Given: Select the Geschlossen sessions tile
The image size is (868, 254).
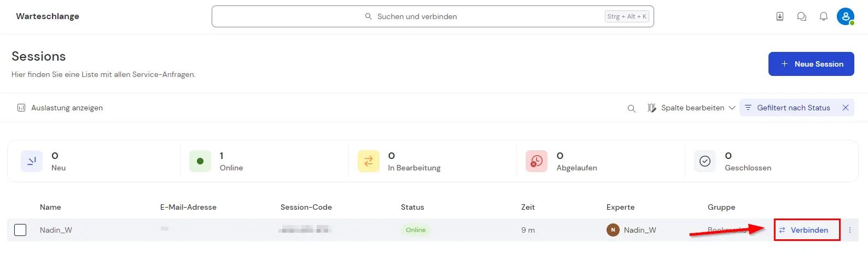Looking at the screenshot, I should coord(768,162).
